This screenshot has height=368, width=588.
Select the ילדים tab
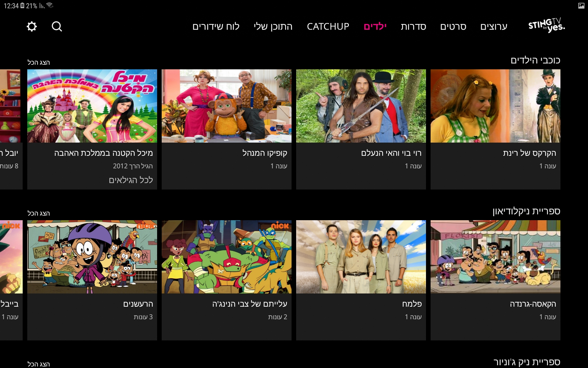click(375, 26)
